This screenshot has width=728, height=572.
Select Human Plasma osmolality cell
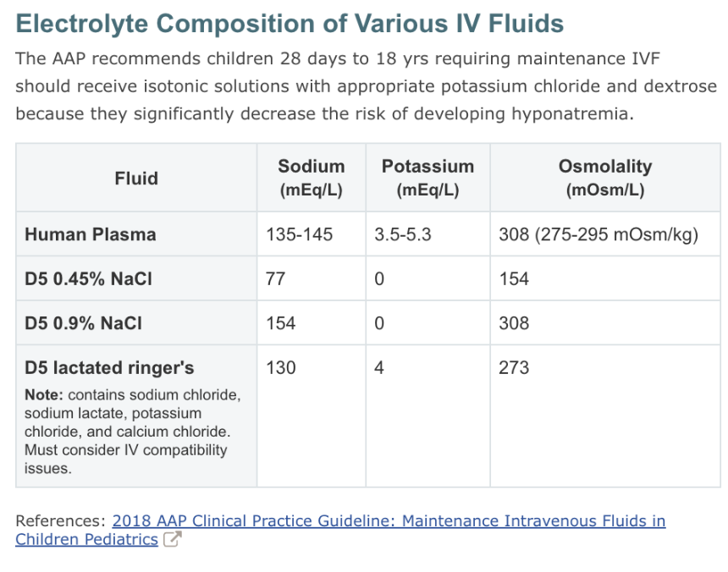point(598,234)
